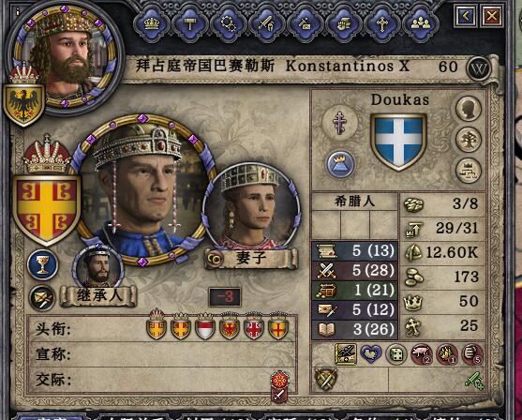Click the -3 opinion value box
The image size is (522, 420).
tap(225, 297)
